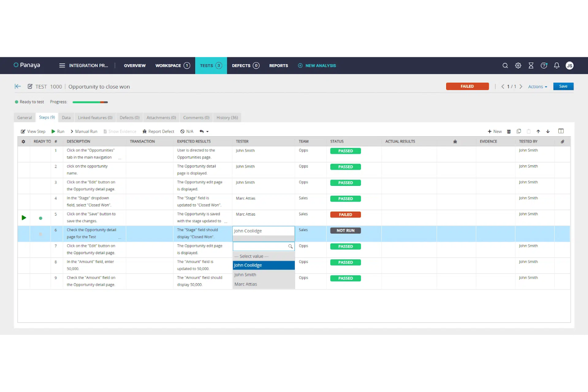Open the search icon in top bar

pyautogui.click(x=505, y=66)
